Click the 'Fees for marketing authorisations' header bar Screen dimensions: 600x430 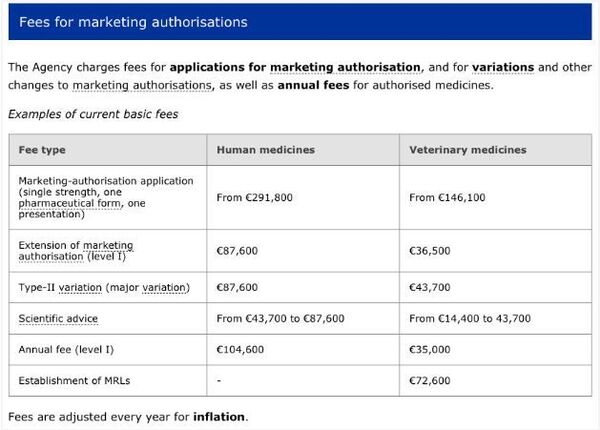click(x=300, y=21)
